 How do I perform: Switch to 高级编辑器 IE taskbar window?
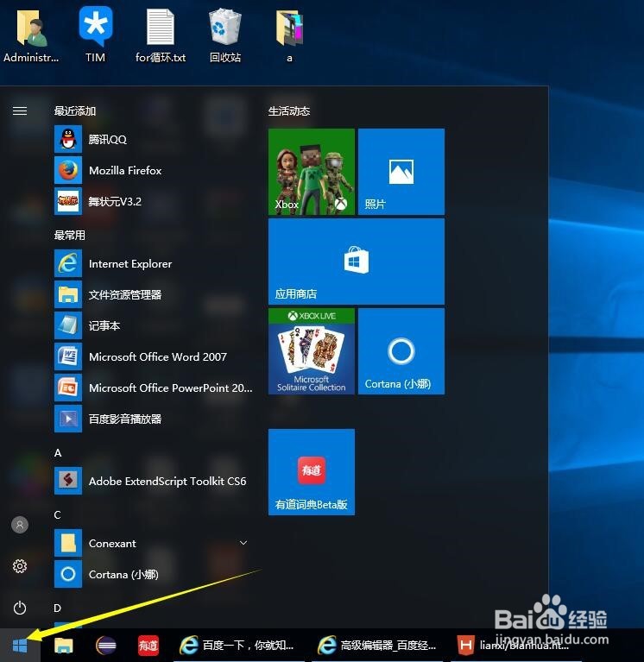click(377, 645)
